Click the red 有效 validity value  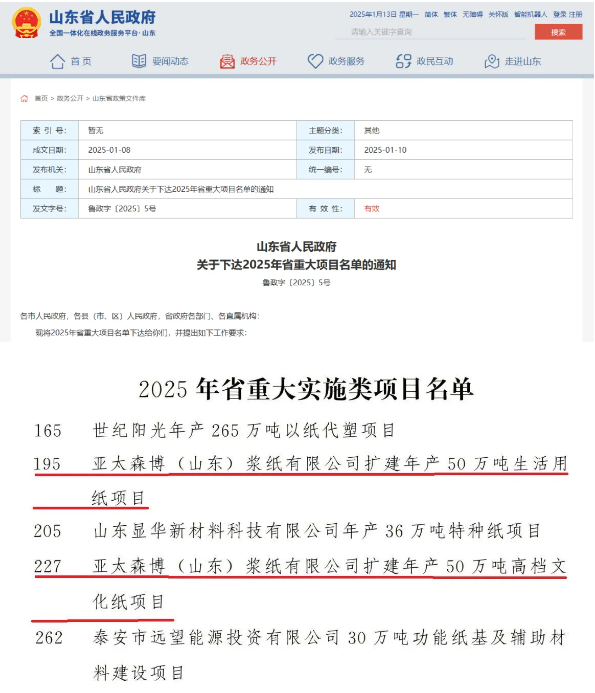(372, 209)
